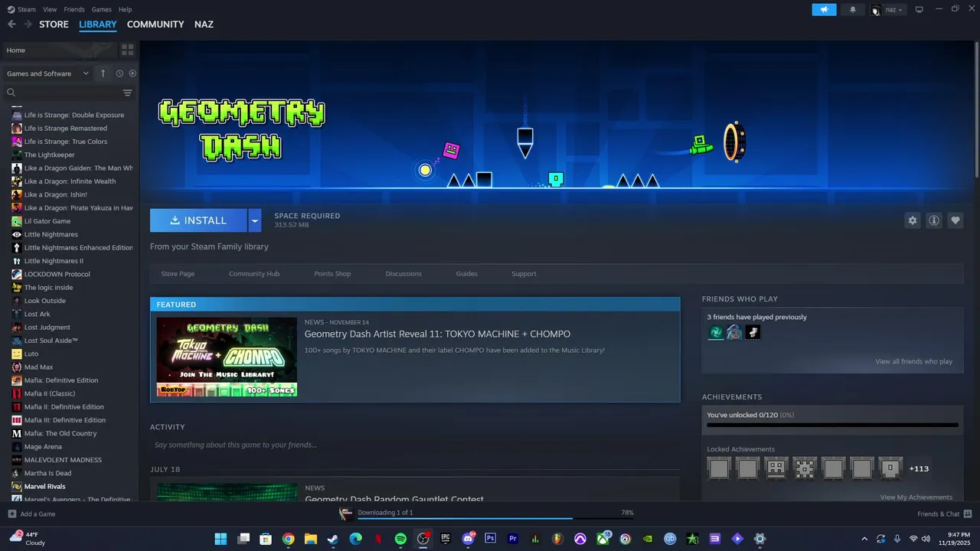Image resolution: width=980 pixels, height=551 pixels.
Task: Open the announcements megaphone button
Action: pyautogui.click(x=824, y=9)
